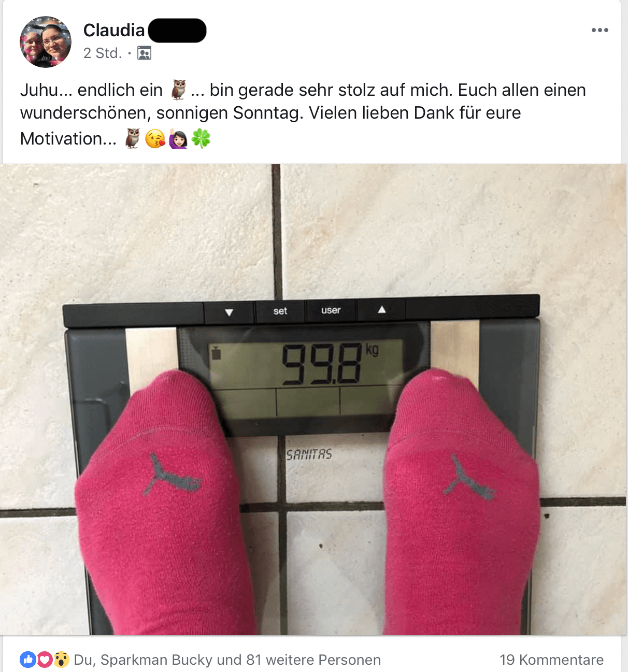628x672 pixels.
Task: Click the '2 Std.' post timestamp
Action: tap(103, 53)
